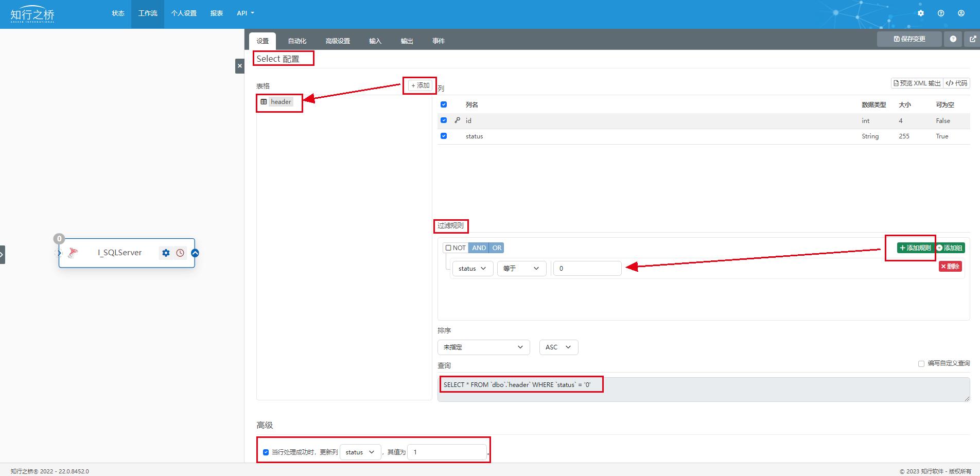Click the 知行之桥 logo
This screenshot has height=476, width=980.
click(32, 14)
